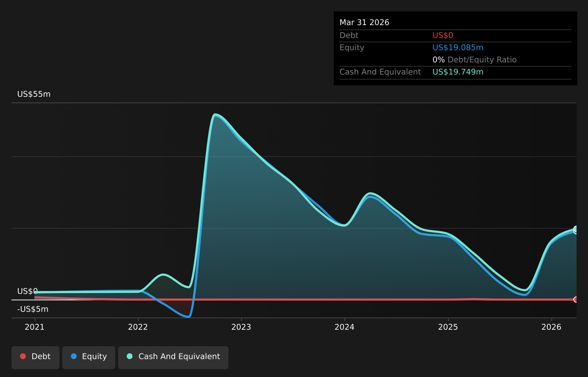This screenshot has height=377, width=588.
Task: Click the -US$5m y-axis label
Action: (x=33, y=309)
